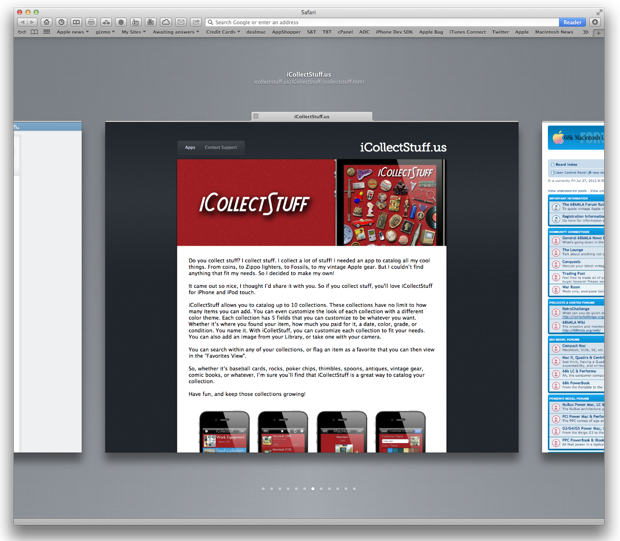Screen dimensions: 620x541
Task: Expand the Awaiting answers bookmarks folder
Action: pos(176,32)
